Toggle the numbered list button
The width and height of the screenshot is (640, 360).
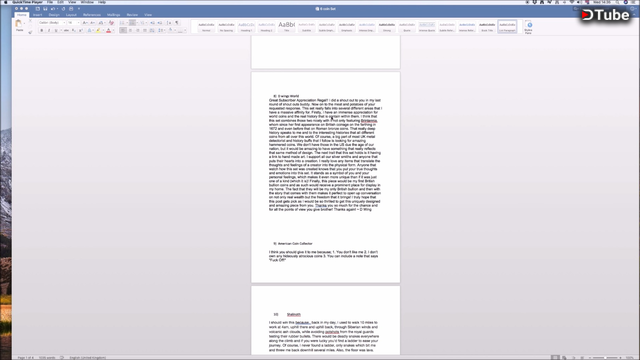(x=132, y=23)
